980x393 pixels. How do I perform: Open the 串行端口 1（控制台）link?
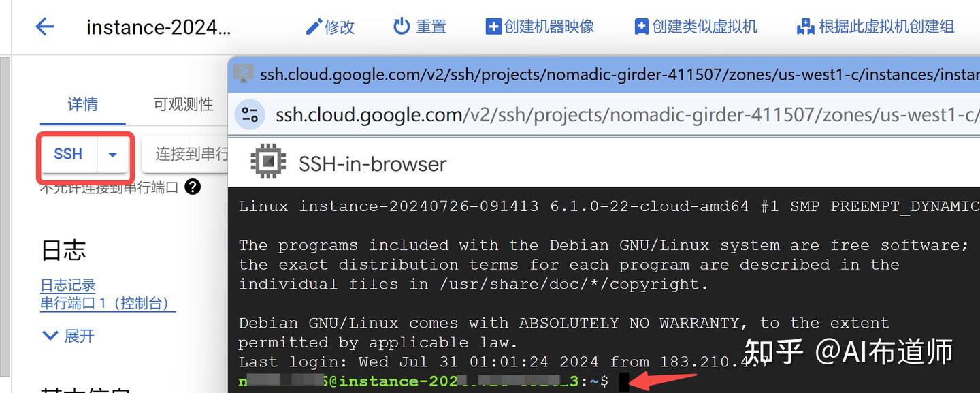click(x=108, y=303)
